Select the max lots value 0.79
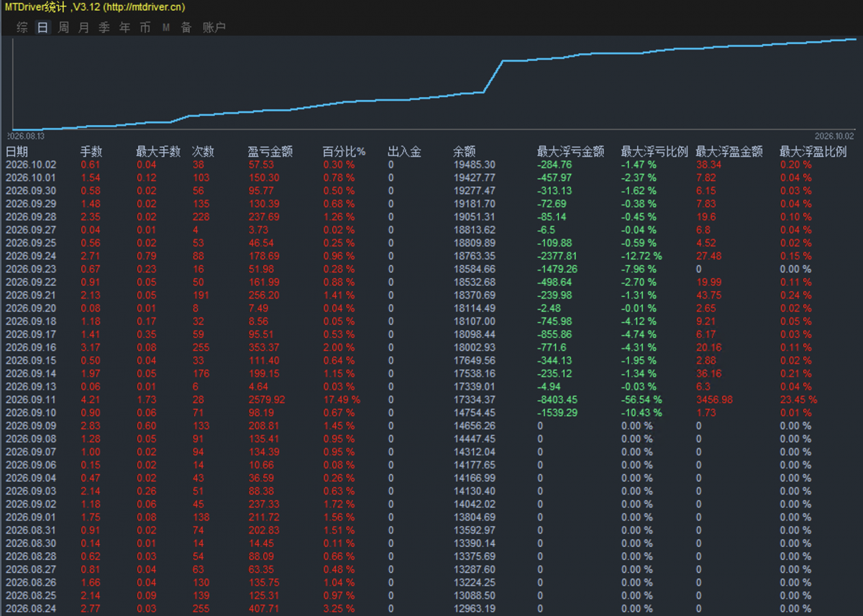The width and height of the screenshot is (863, 616). (147, 256)
